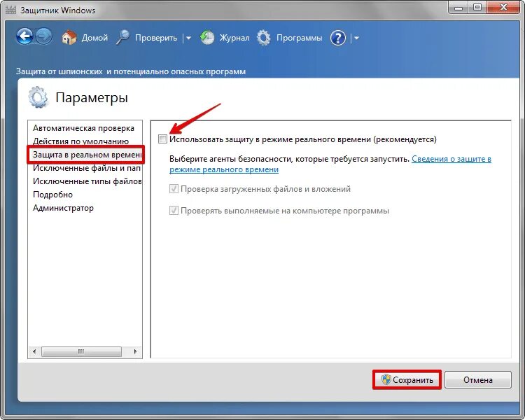525x420 pixels.
Task: Toggle Проверка загруженных файлов и вложений checkbox
Action: tap(174, 189)
